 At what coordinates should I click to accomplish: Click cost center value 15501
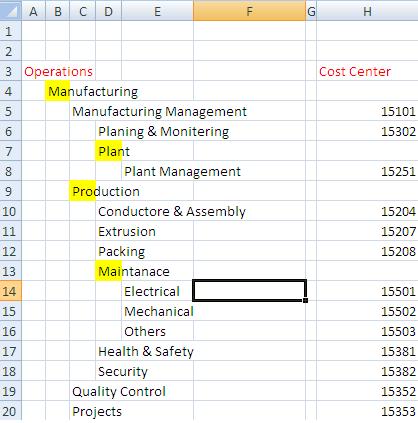click(x=398, y=291)
